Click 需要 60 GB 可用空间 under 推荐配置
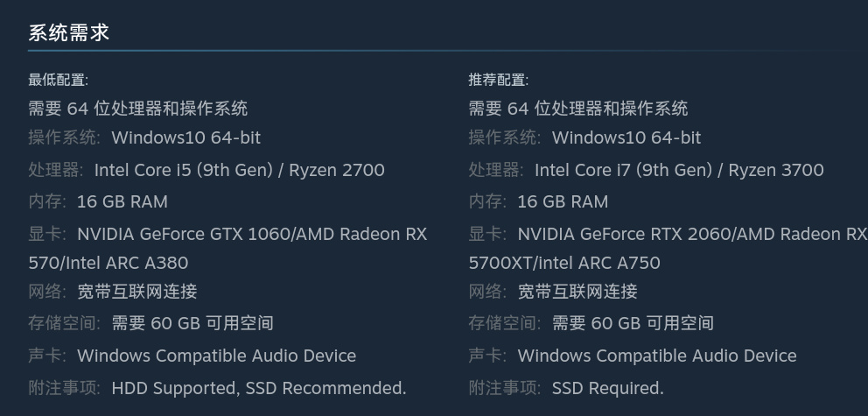 [633, 323]
